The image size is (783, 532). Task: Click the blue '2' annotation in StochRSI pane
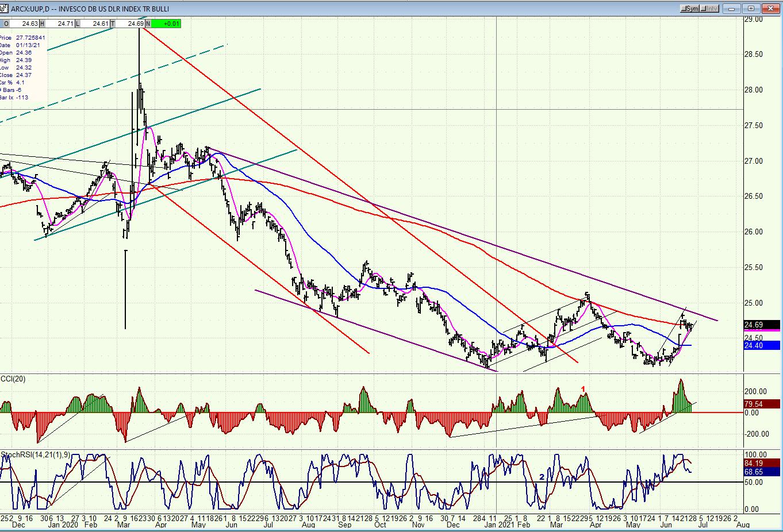point(542,477)
